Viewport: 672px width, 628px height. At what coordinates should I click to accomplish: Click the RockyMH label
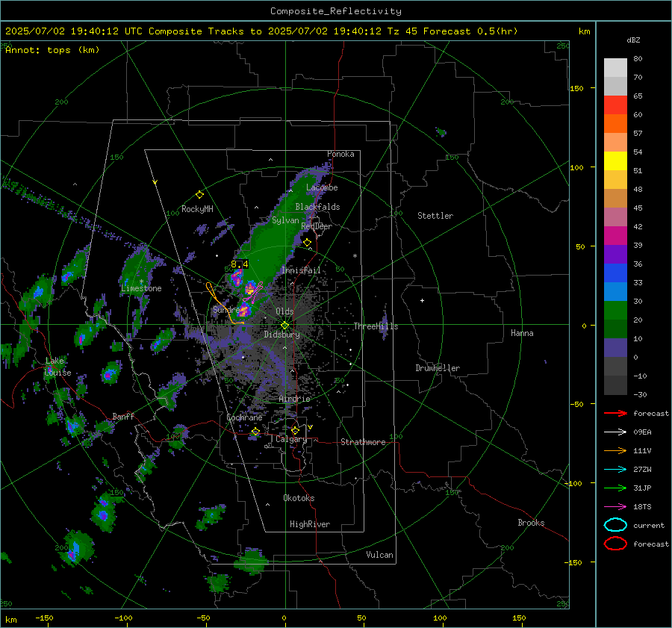pyautogui.click(x=197, y=209)
